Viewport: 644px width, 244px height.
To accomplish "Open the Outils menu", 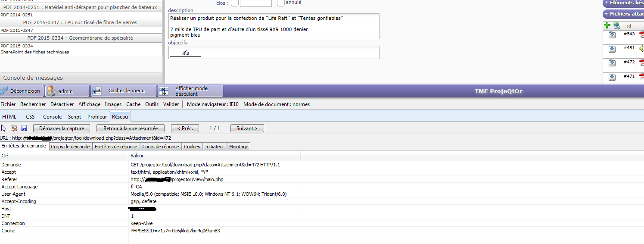I will (152, 104).
